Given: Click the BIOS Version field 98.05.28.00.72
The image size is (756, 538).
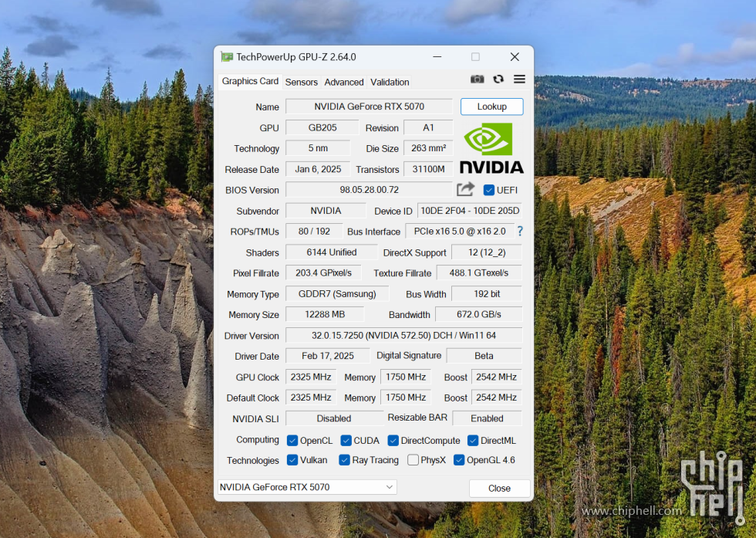Looking at the screenshot, I should pos(370,190).
